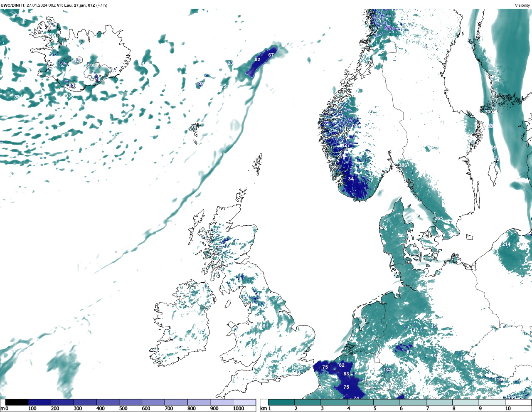Click the 'VT: Lau. 27.jan. 07Z' valid time text
Viewport: 532px width, 412px height.
point(76,5)
